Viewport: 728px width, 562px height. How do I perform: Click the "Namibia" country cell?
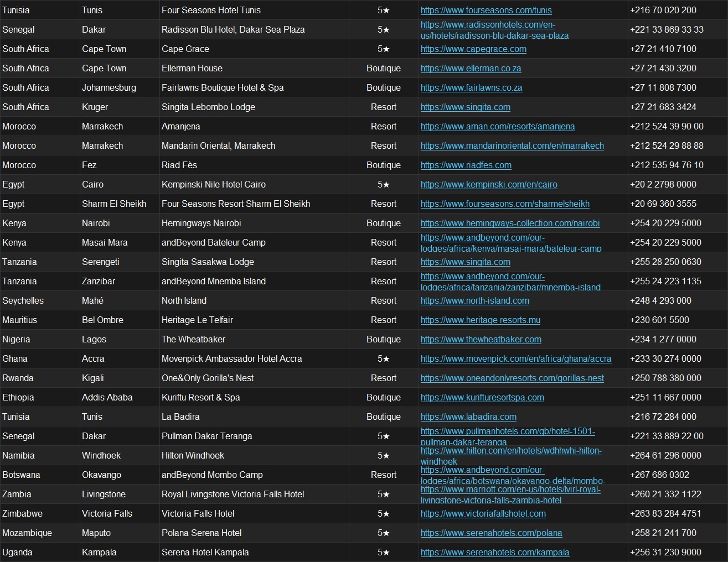40,455
